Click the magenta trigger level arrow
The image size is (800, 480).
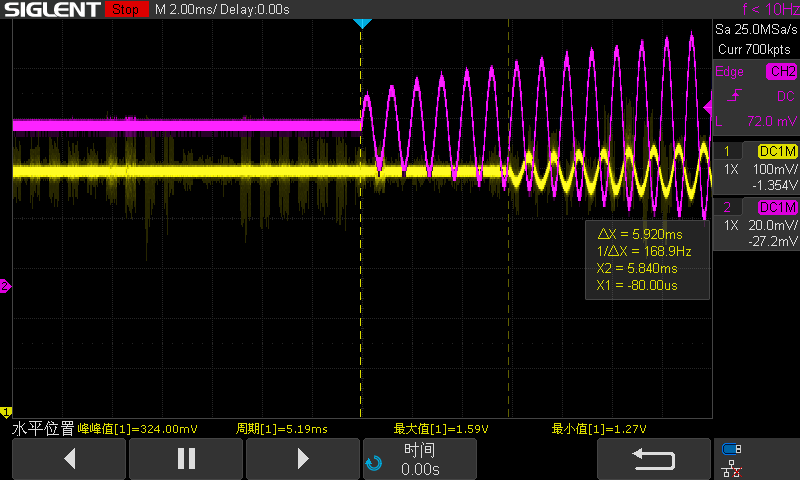[707, 107]
